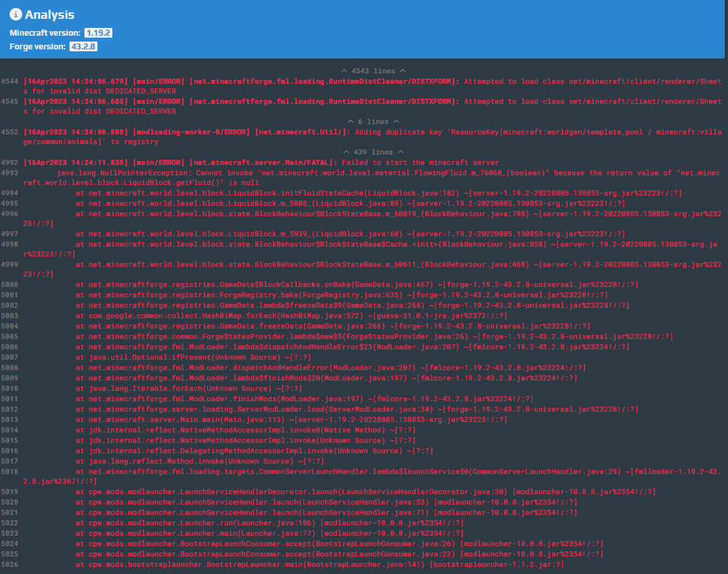728x574 pixels.
Task: Click the Analysis info icon
Action: click(x=16, y=14)
